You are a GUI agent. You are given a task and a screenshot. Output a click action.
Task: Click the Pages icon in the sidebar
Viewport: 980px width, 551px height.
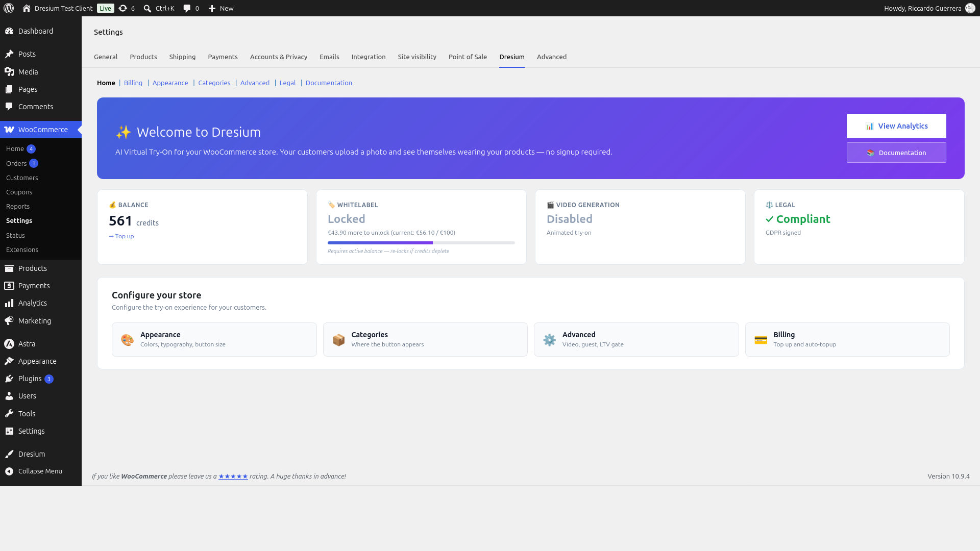tap(9, 89)
